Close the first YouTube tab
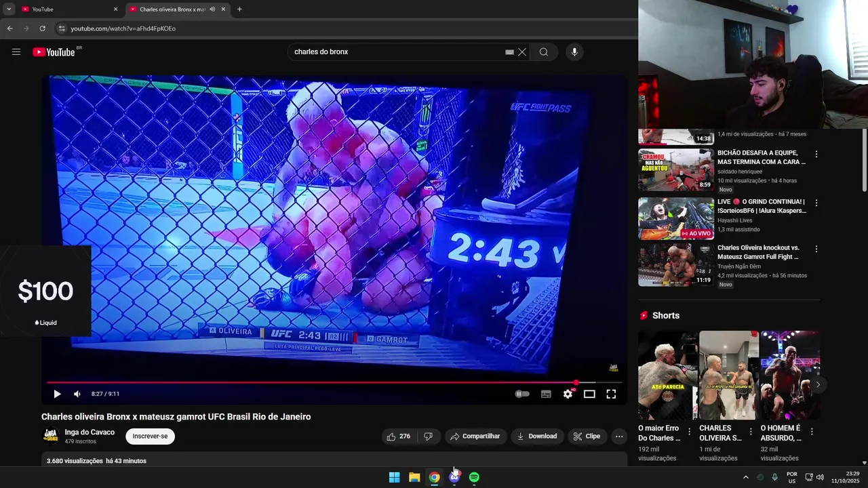 (x=115, y=9)
